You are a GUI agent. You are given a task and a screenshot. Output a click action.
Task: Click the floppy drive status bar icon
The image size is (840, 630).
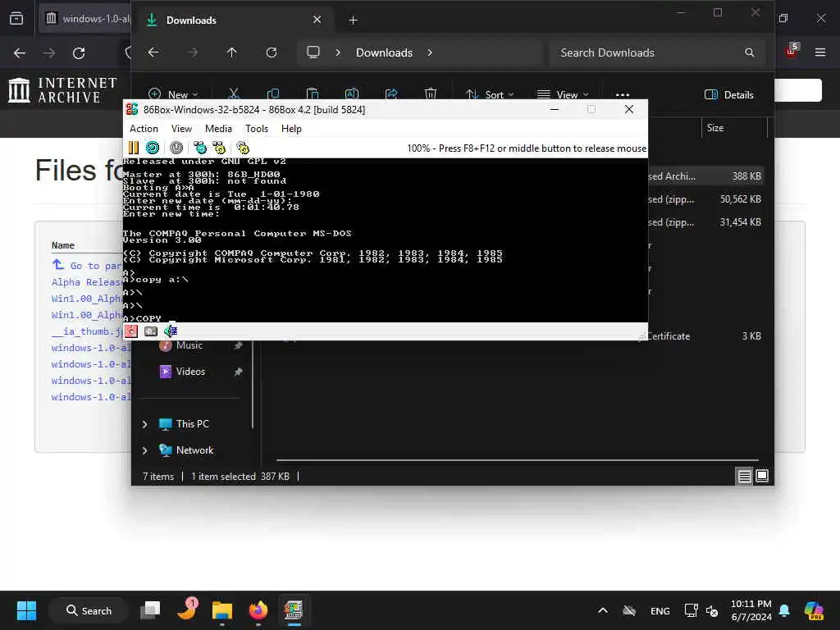pyautogui.click(x=131, y=331)
